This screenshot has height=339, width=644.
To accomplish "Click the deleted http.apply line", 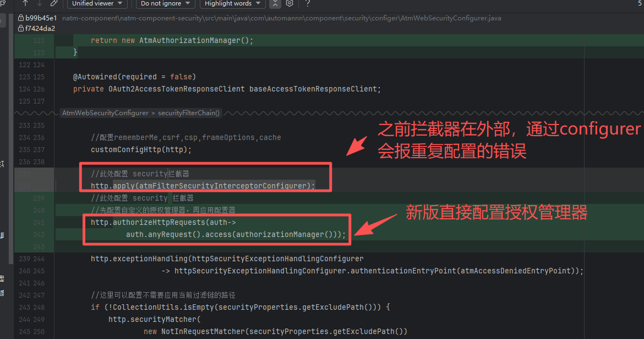I will (x=203, y=186).
